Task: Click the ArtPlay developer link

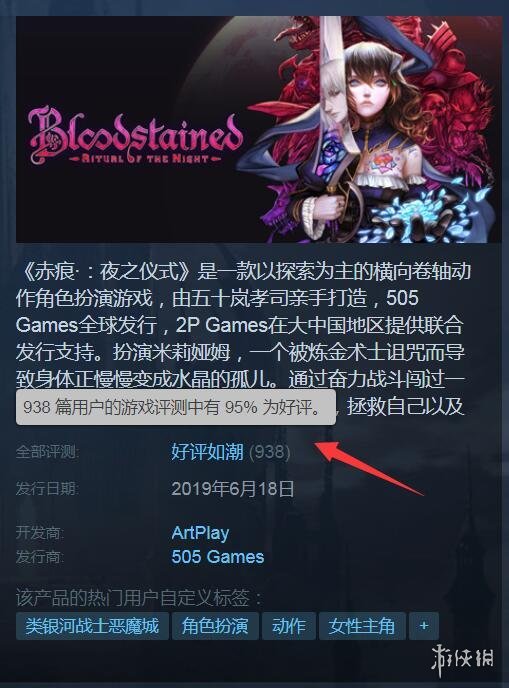Action: click(200, 533)
